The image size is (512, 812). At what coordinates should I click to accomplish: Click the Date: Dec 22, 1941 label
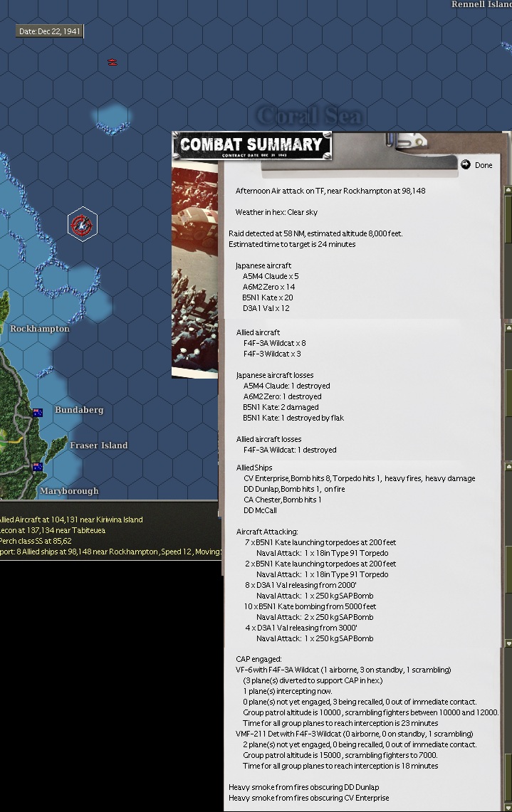50,31
